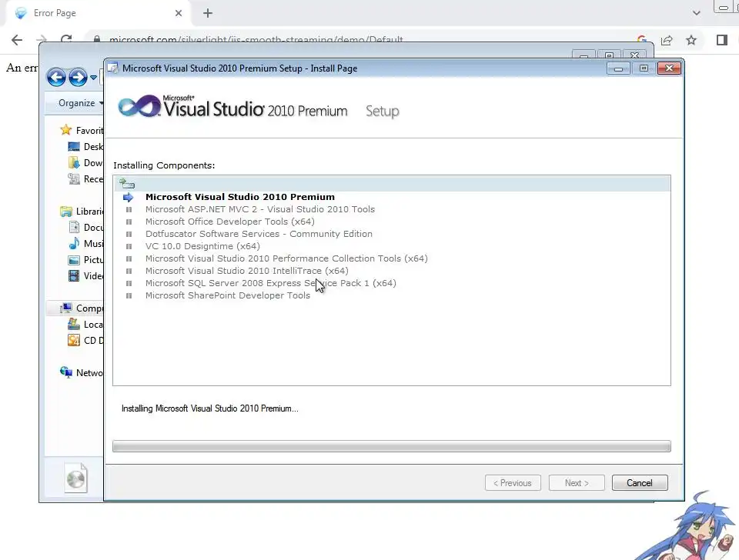Close the Error Page browser tab

(x=179, y=13)
